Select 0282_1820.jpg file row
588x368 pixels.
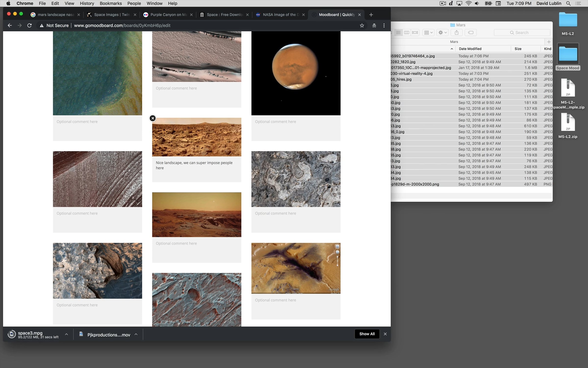coord(471,62)
